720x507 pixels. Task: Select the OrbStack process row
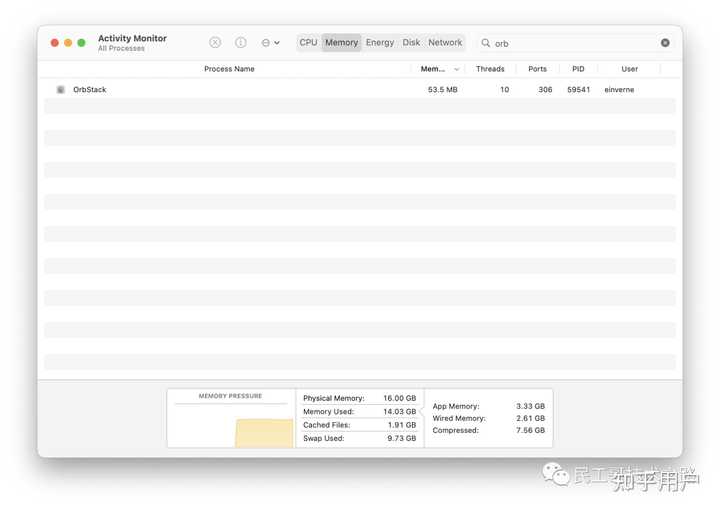click(x=360, y=90)
